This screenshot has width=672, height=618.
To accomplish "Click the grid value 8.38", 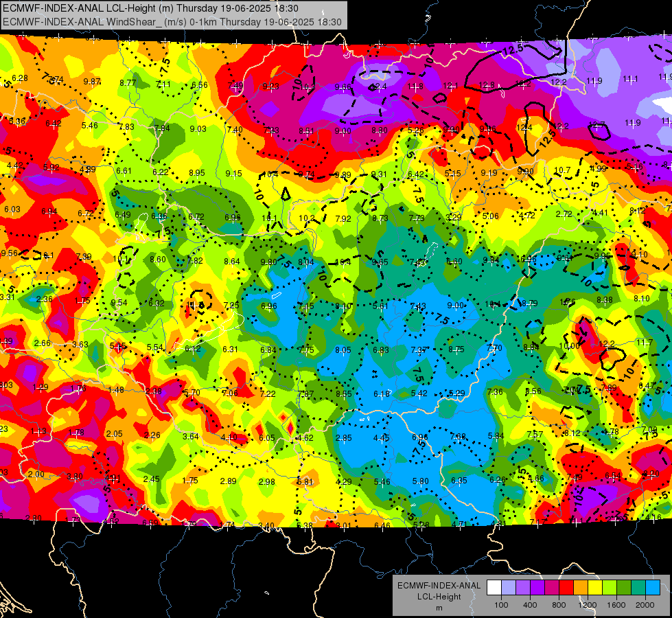I will coord(604,300).
